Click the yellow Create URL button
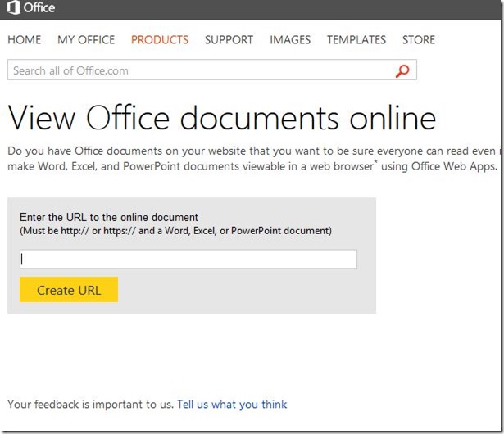This screenshot has height=434, width=504. (69, 289)
